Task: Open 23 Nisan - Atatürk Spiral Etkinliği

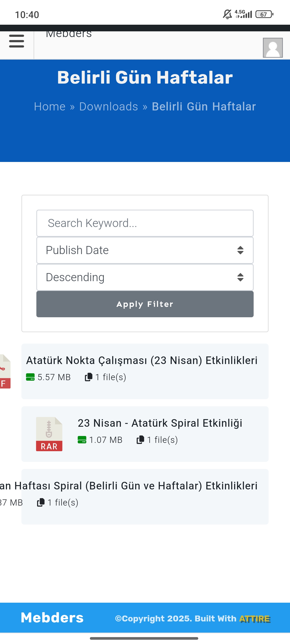Action: (160, 423)
